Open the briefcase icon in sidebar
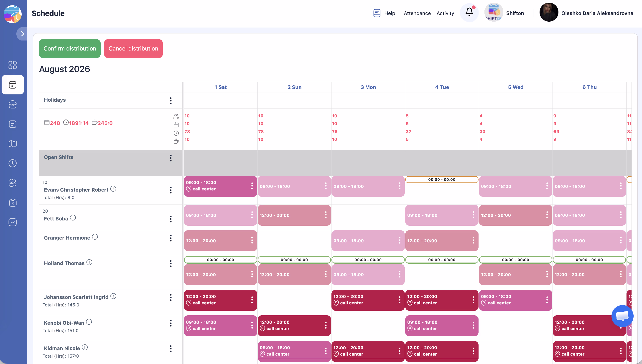Image resolution: width=642 pixels, height=364 pixels. coord(13,104)
